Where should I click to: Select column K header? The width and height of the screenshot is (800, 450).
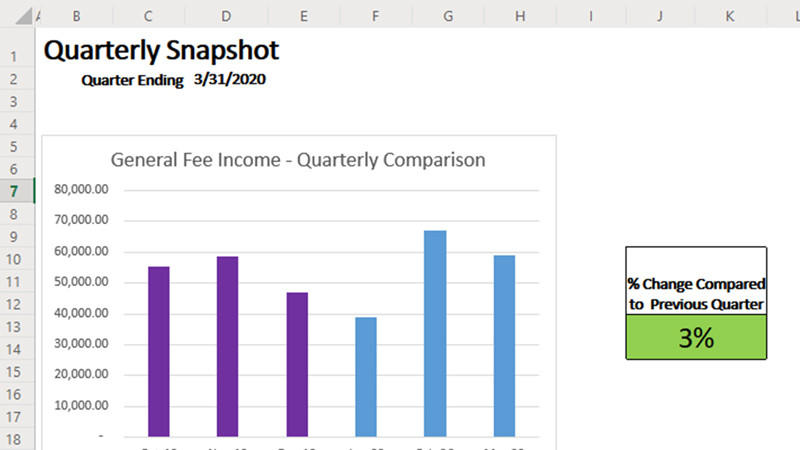click(730, 16)
